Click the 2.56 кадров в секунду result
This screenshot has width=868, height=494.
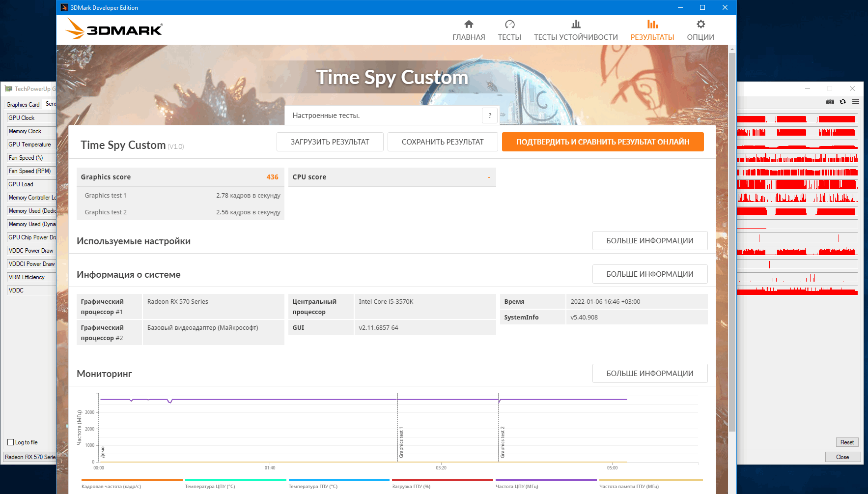point(248,212)
